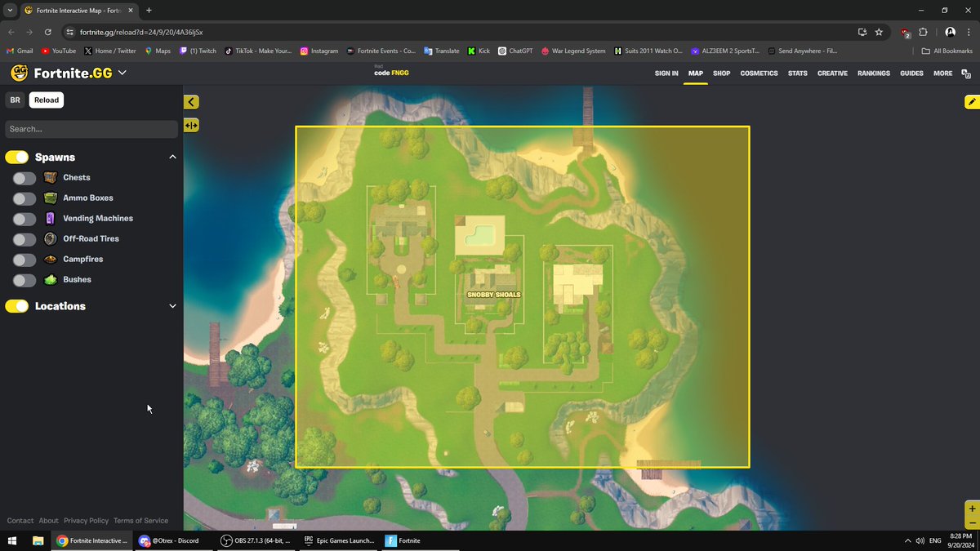
Task: Collapse the Spawns section chevron
Action: point(172,157)
